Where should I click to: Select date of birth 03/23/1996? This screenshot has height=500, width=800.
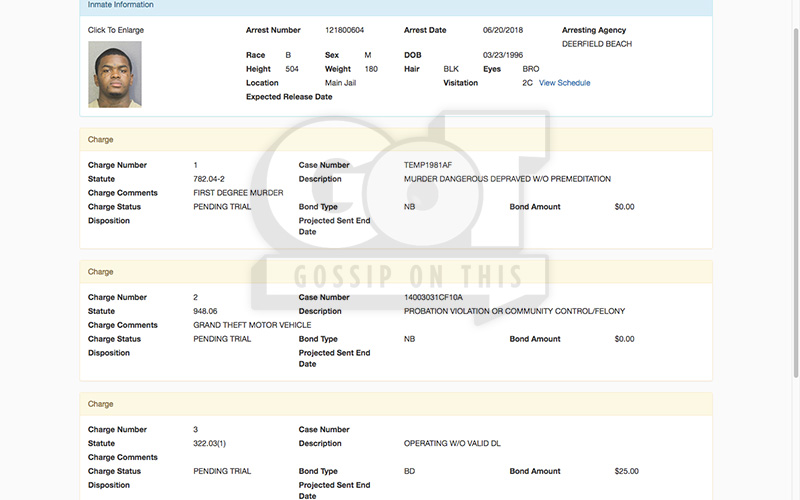[x=503, y=55]
